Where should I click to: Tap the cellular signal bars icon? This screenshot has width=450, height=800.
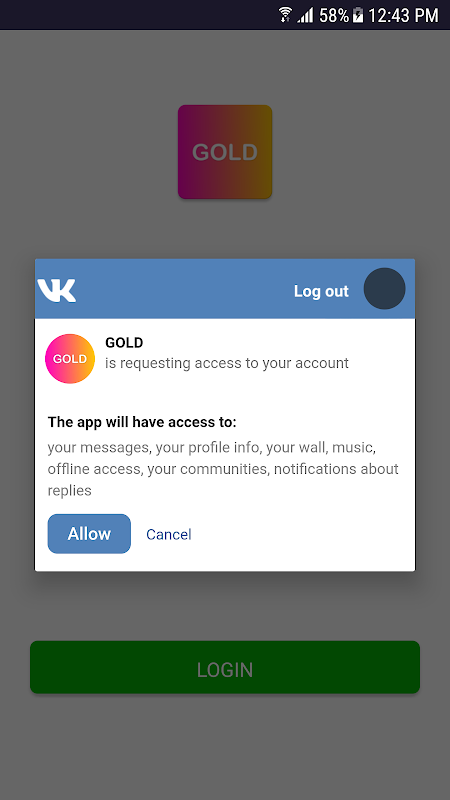pos(306,15)
